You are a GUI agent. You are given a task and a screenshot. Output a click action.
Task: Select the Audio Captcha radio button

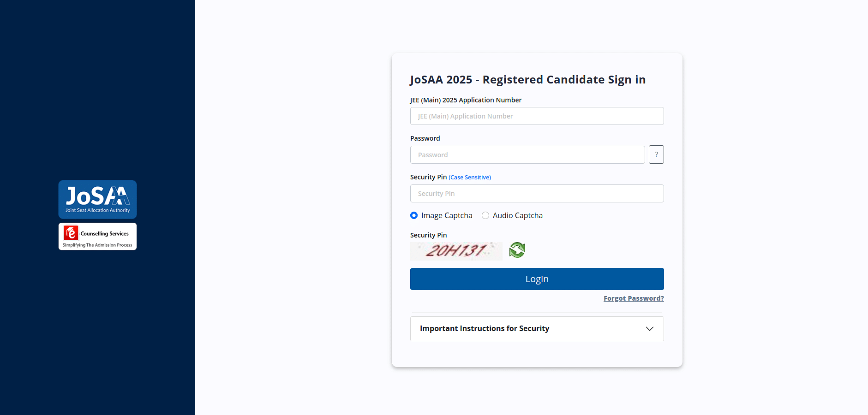click(x=485, y=215)
